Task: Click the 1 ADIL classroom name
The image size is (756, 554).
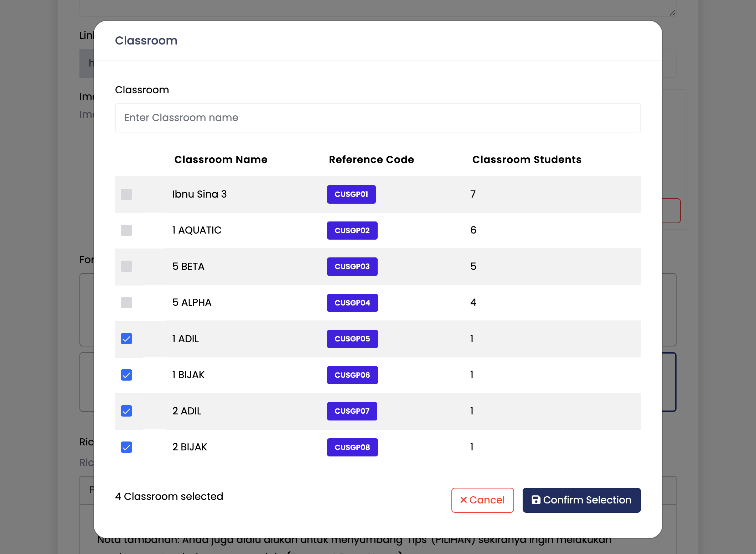Action: [185, 339]
